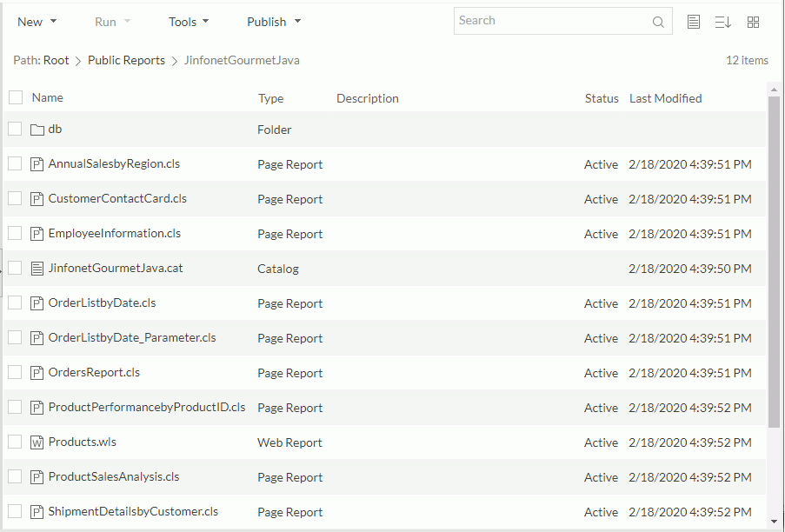Check the select-all checkbox in header
The width and height of the screenshot is (785, 532).
15,97
